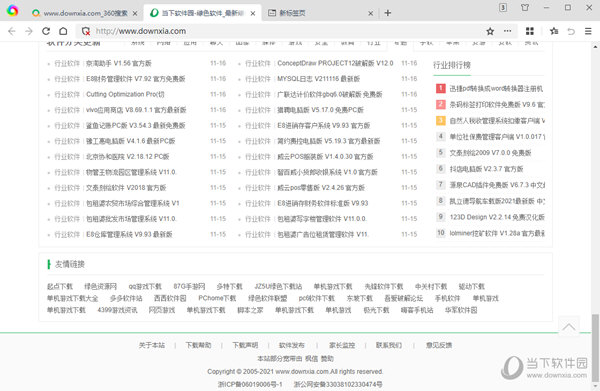Open the favorites list star icon

pyautogui.click(x=554, y=31)
